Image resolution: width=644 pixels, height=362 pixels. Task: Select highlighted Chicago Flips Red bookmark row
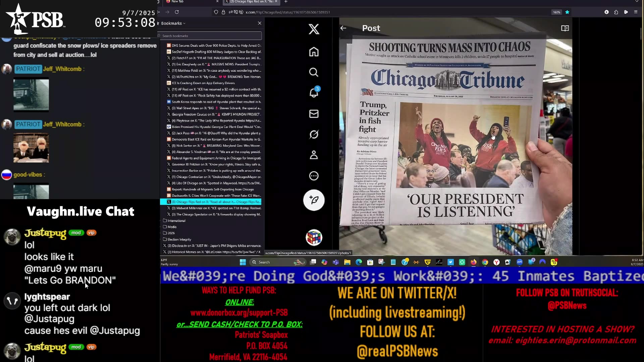(x=211, y=202)
